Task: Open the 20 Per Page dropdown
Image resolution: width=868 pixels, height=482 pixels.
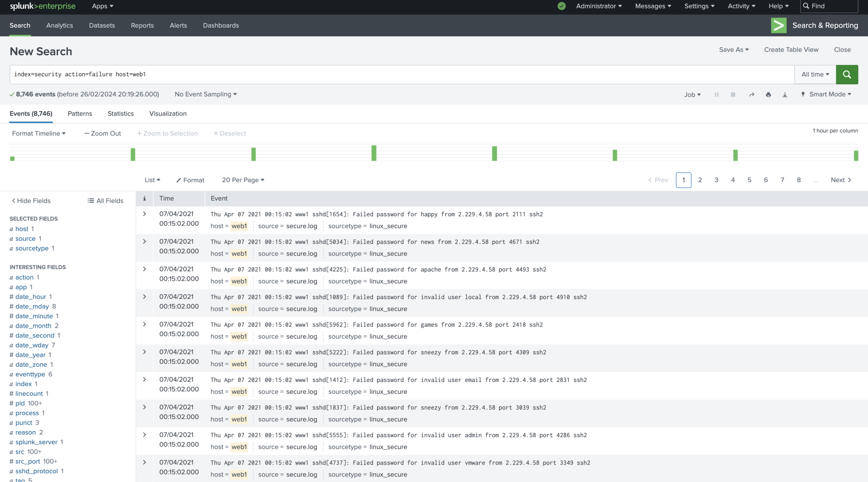Action: (243, 180)
